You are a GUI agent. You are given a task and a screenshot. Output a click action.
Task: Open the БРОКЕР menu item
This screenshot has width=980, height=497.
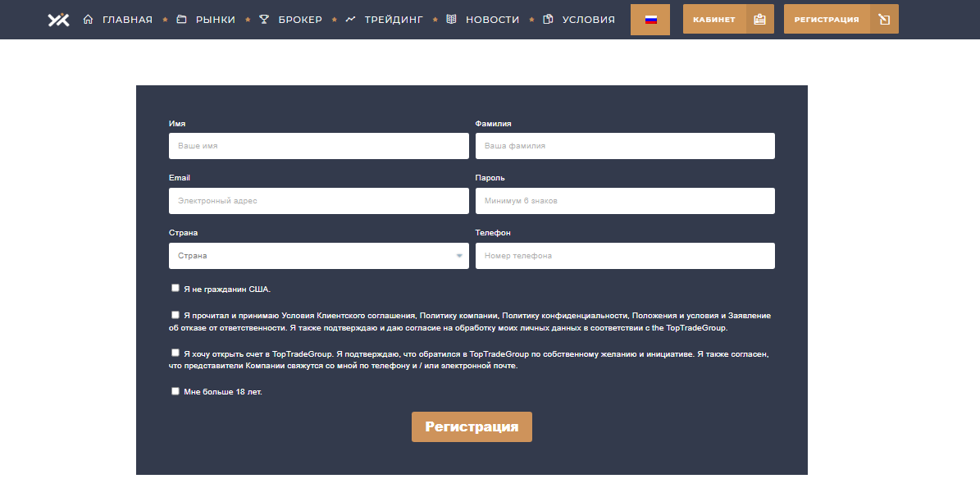pos(301,20)
